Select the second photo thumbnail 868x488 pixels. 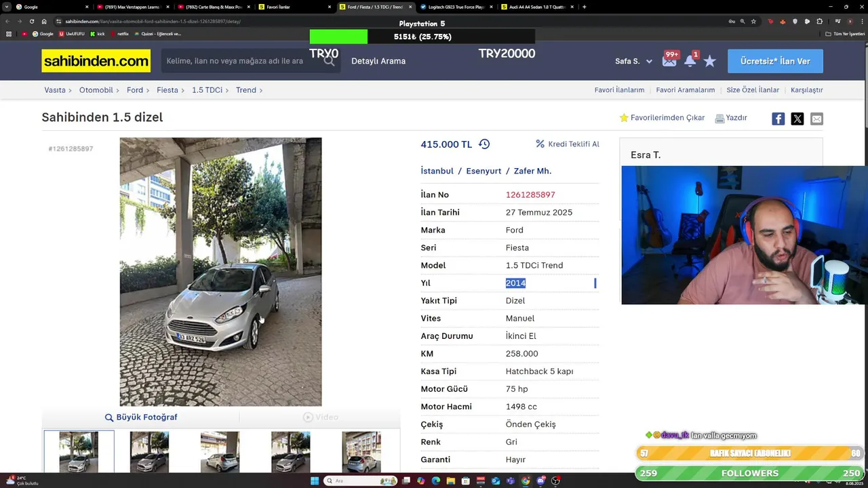pyautogui.click(x=149, y=451)
